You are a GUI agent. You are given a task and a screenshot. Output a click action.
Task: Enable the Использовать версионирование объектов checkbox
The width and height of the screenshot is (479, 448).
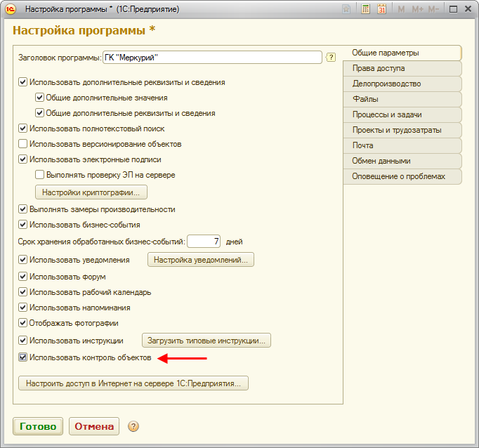23,144
